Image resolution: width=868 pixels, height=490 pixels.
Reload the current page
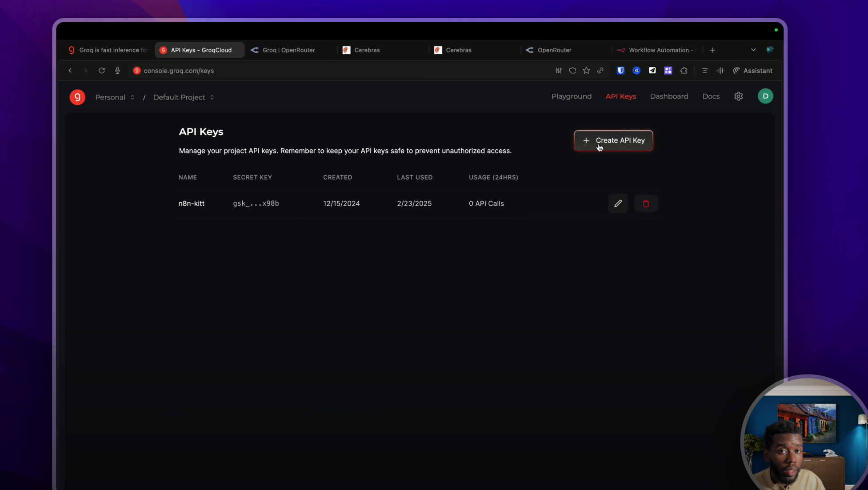point(102,71)
